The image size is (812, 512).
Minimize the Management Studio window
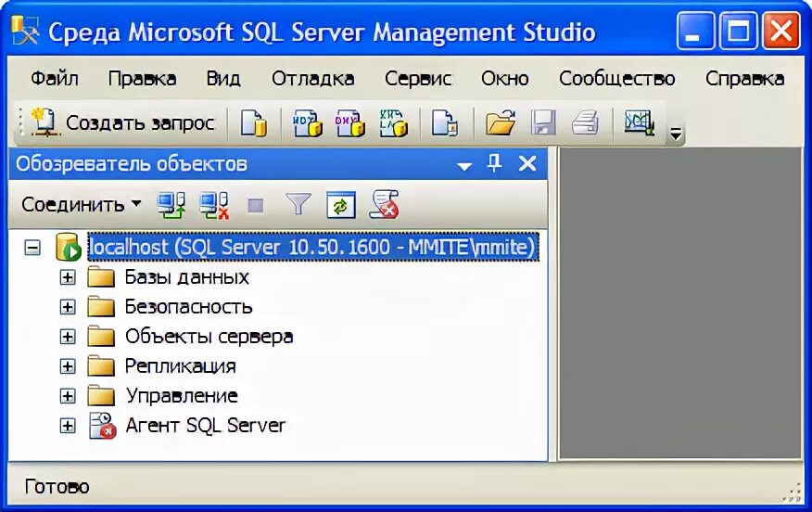click(x=695, y=32)
